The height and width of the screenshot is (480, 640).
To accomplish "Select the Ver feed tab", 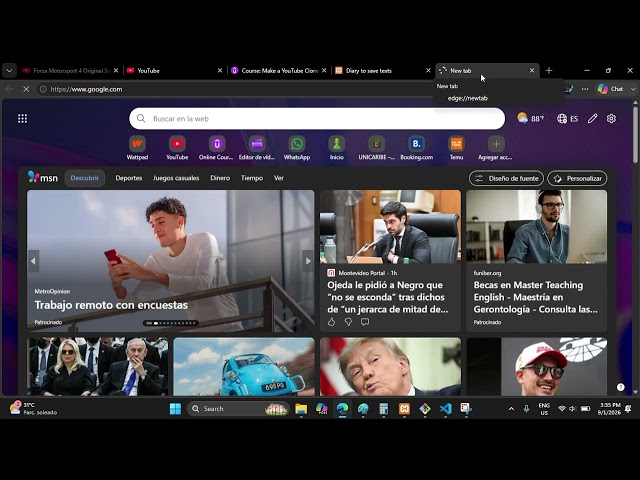I will coord(279,178).
